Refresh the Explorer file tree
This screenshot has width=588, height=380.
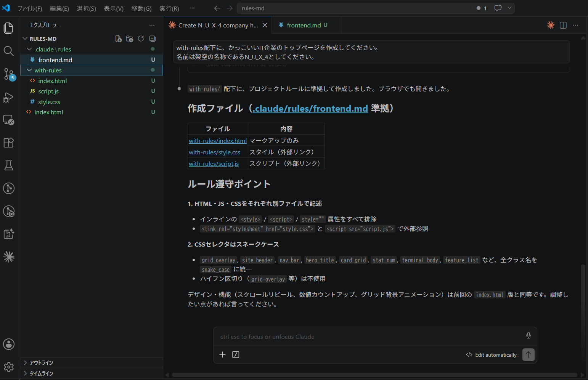coord(141,39)
